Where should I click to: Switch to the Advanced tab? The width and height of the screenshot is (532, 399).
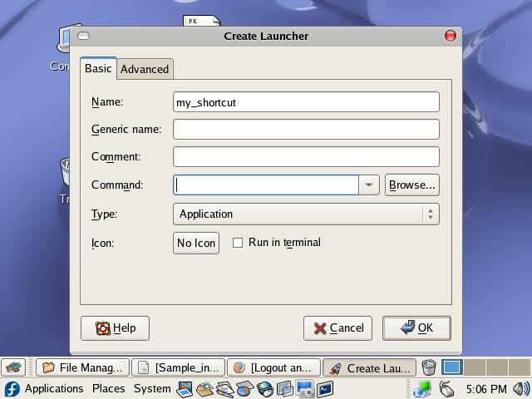[x=145, y=69]
